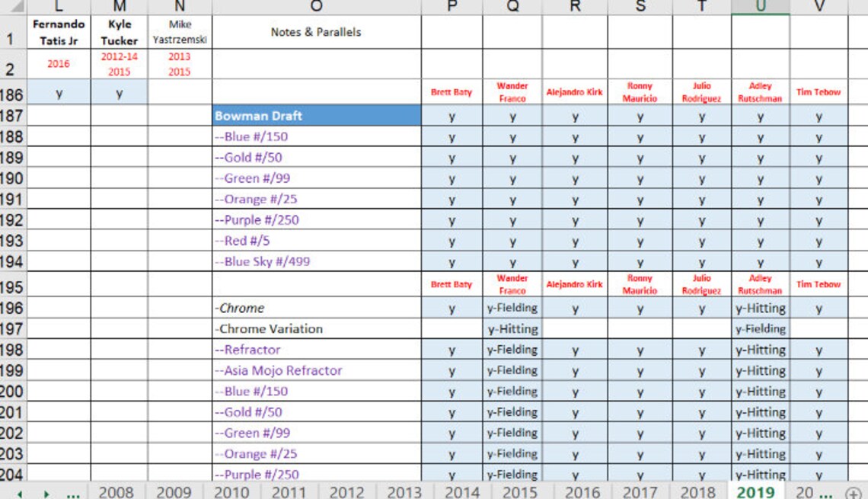Select the Fernando Tatis Jr cell

tap(58, 34)
